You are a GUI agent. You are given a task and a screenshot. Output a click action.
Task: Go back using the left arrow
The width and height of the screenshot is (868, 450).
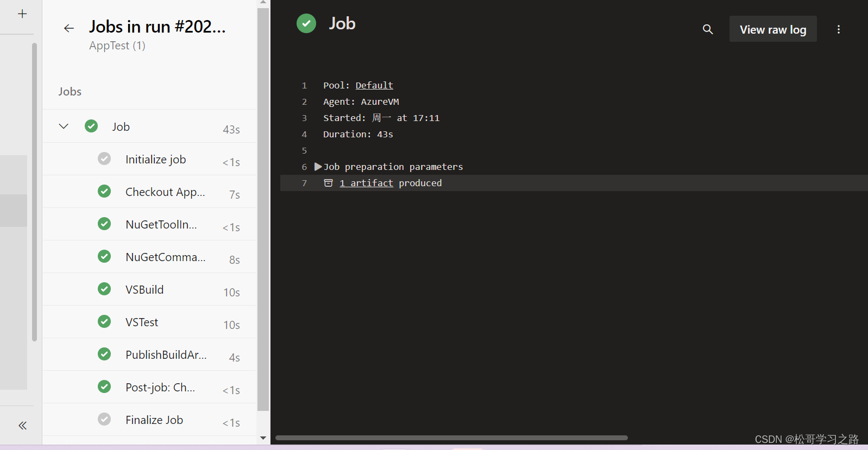[68, 28]
